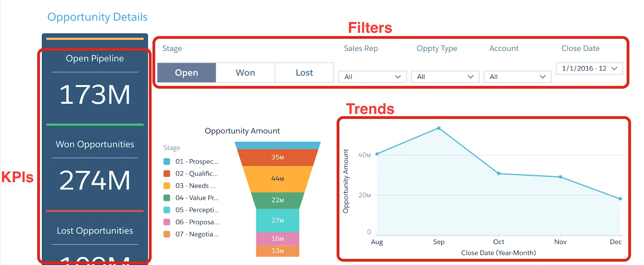Select the "07 - Negotia..." legend item
Screen dimensions: 644x265
click(167, 234)
